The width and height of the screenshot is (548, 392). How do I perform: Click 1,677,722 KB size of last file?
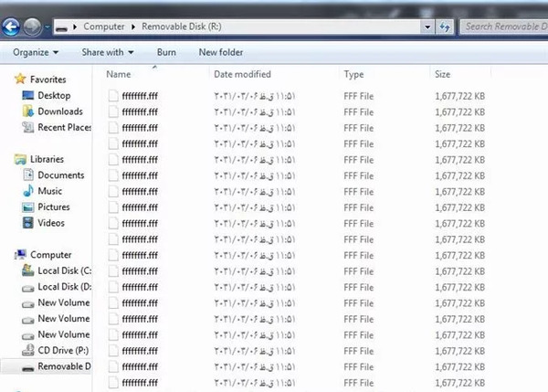click(x=459, y=383)
